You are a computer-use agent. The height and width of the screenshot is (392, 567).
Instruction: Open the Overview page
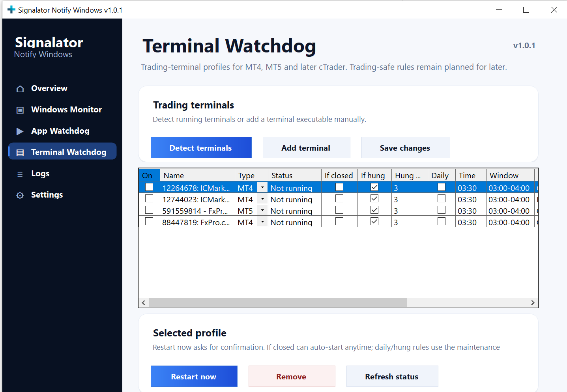(x=49, y=88)
